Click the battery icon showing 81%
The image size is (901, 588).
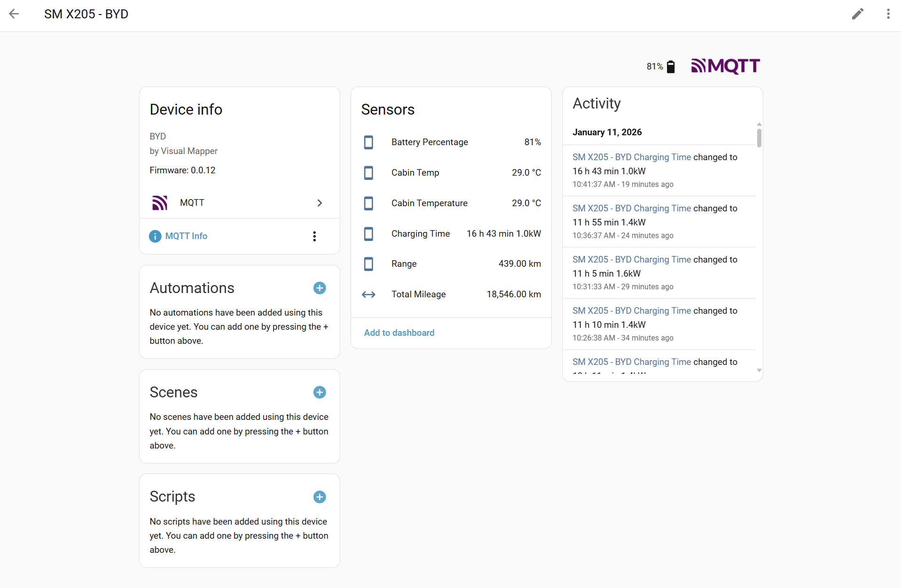(670, 66)
